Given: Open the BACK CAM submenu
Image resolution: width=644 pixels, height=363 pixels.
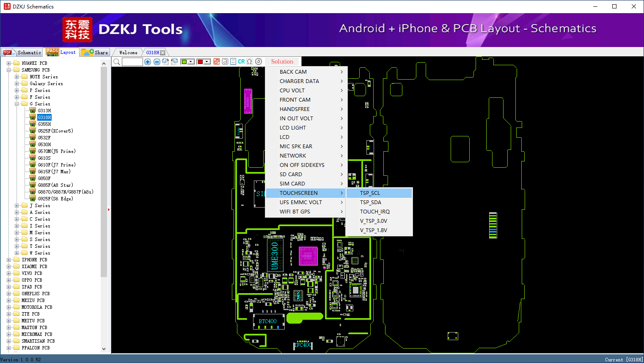Looking at the screenshot, I should pos(306,72).
